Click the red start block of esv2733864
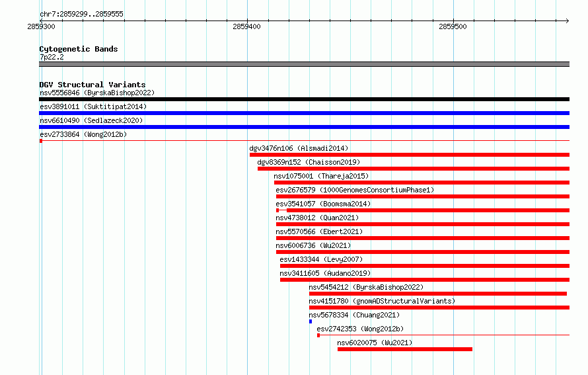Image resolution: width=588 pixels, height=375 pixels. tap(41, 141)
